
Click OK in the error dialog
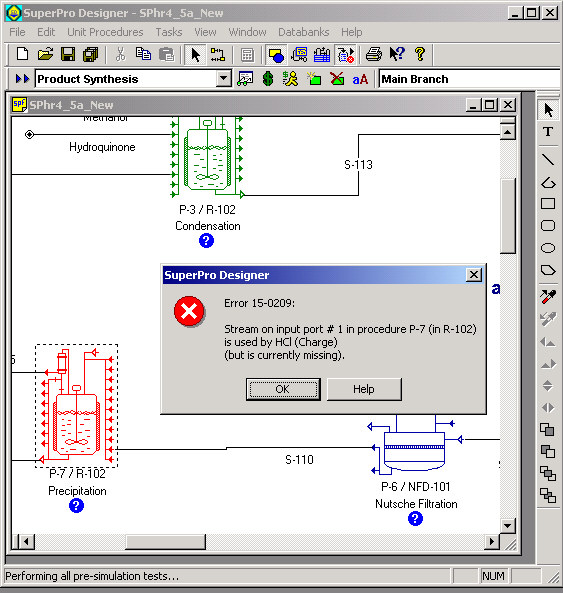pyautogui.click(x=283, y=389)
